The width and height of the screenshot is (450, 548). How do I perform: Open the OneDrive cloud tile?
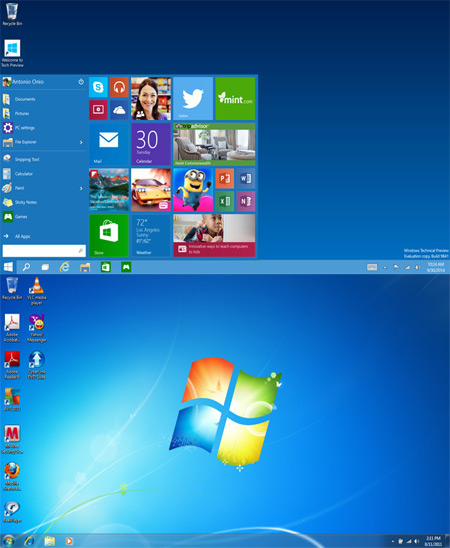point(119,110)
